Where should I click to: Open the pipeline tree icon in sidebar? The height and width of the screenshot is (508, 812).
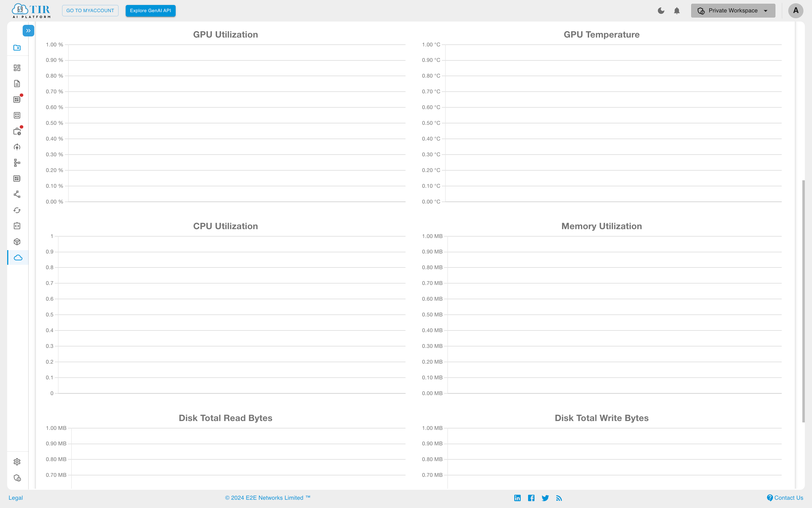(x=17, y=163)
